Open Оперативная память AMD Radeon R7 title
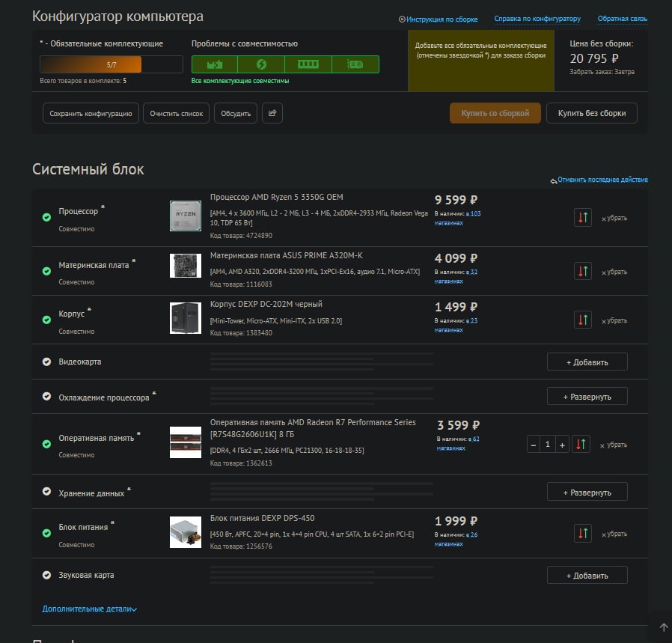The image size is (672, 643). point(313,428)
